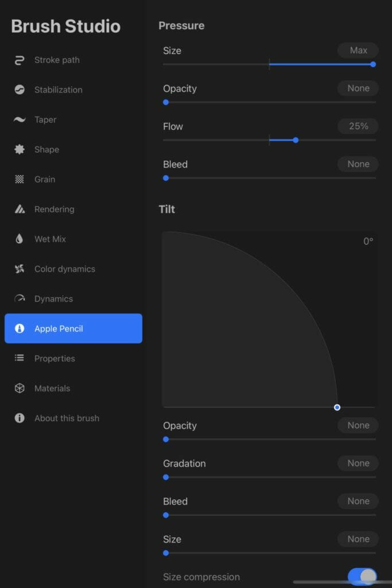Open the Rendering settings
The width and height of the screenshot is (392, 588).
click(x=73, y=209)
